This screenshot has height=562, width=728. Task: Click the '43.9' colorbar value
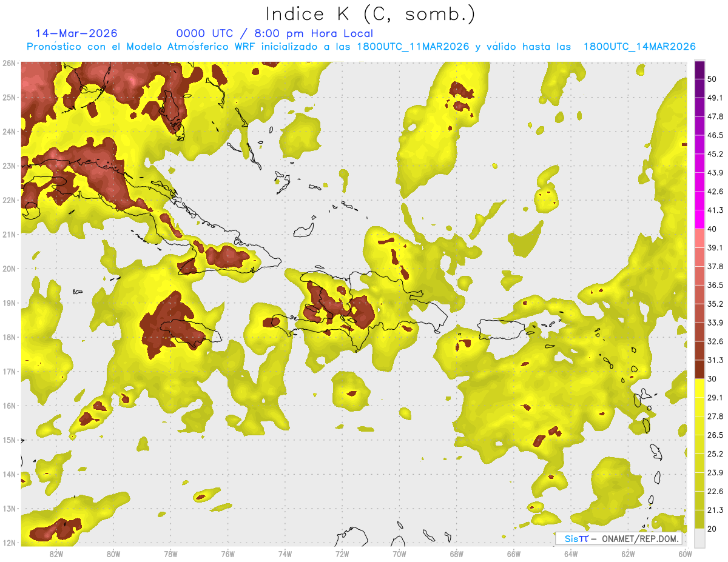(715, 173)
